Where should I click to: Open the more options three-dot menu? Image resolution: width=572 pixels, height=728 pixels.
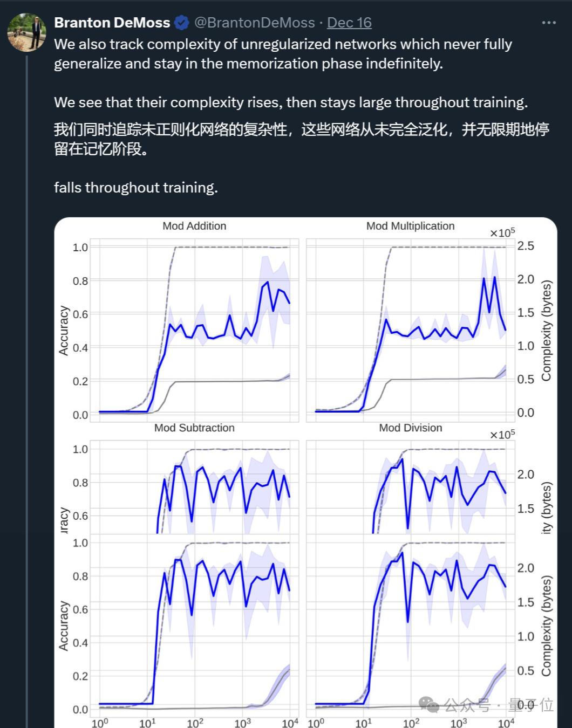click(x=548, y=23)
